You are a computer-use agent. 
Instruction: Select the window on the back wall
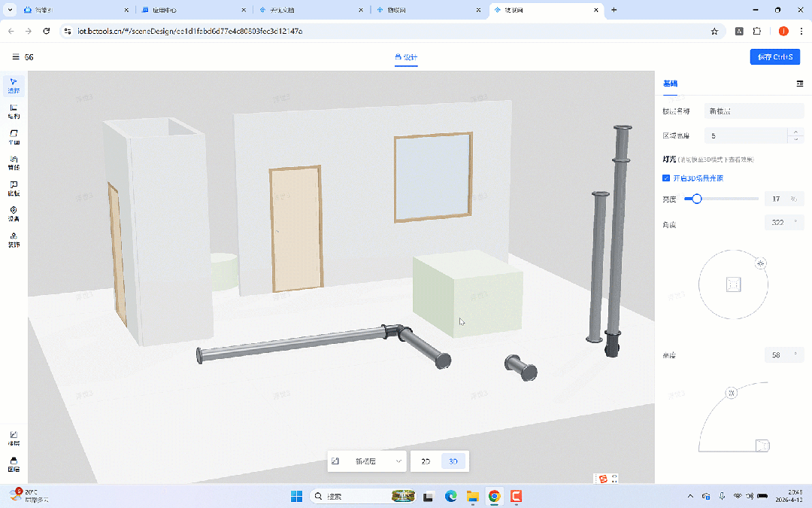tap(434, 178)
